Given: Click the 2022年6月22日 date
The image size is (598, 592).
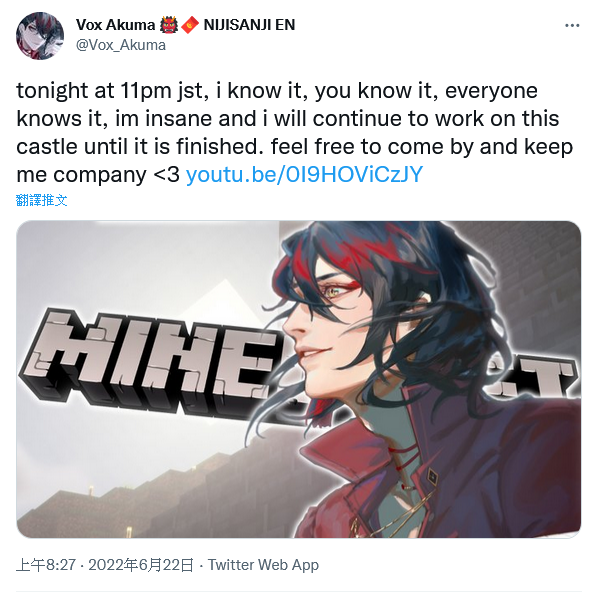Looking at the screenshot, I should pos(141,565).
